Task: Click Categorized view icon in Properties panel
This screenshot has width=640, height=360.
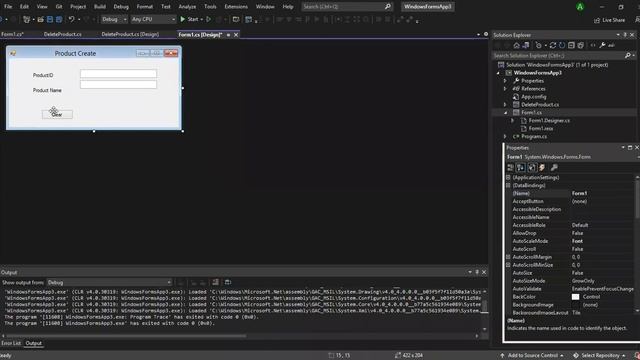Action: click(x=511, y=167)
